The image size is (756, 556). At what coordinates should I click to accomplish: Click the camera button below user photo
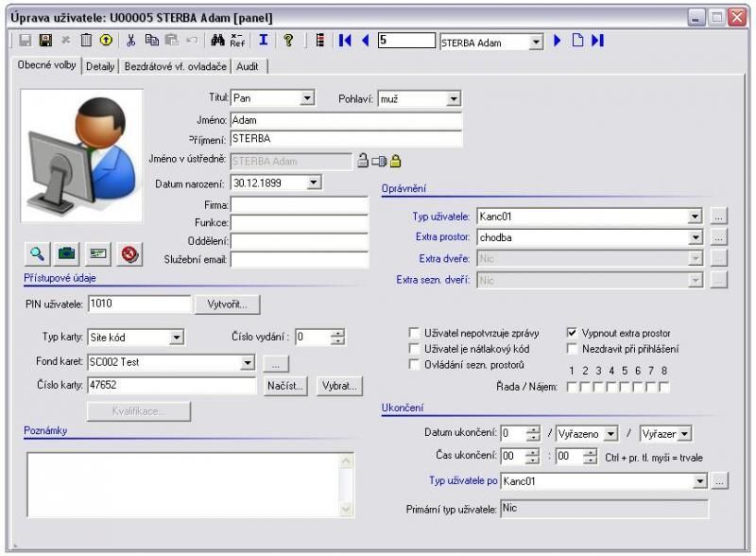click(x=69, y=253)
